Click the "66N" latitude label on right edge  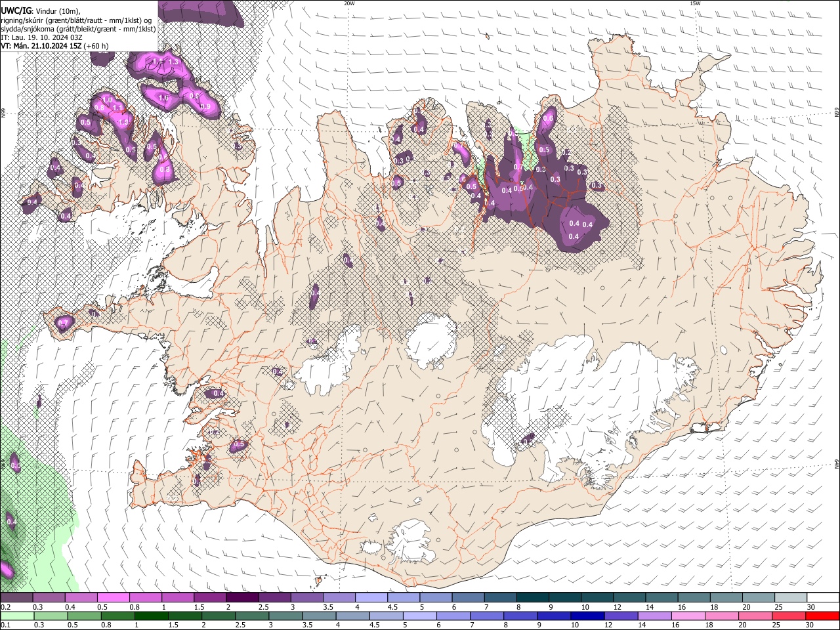point(837,114)
